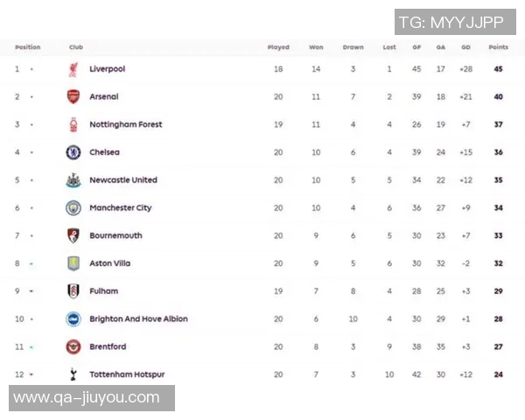Click the Manchester City badge

(x=73, y=208)
